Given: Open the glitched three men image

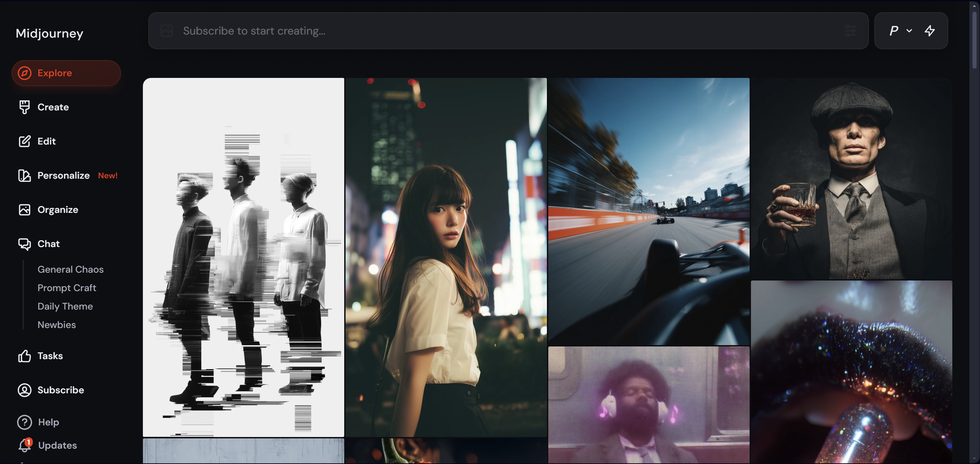Looking at the screenshot, I should [x=243, y=258].
